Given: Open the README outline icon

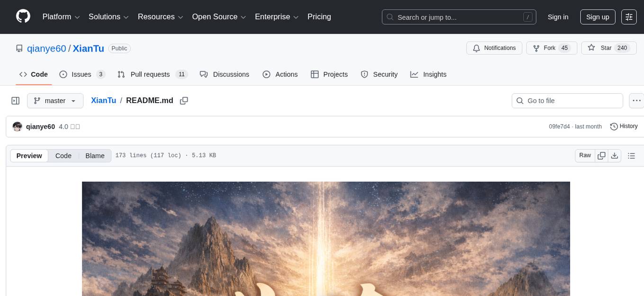Looking at the screenshot, I should (632, 155).
